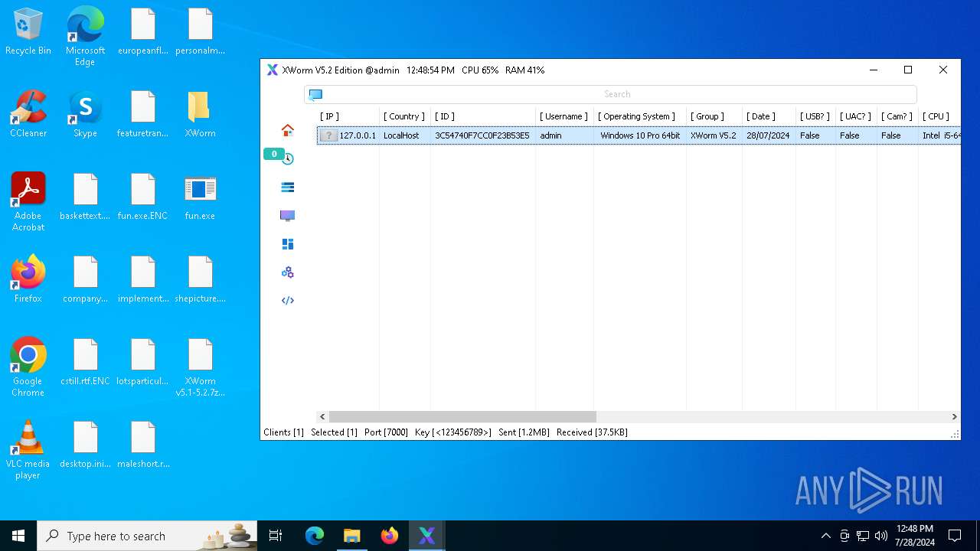This screenshot has height=551, width=980.
Task: Show hidden tray icons chevron
Action: pyautogui.click(x=825, y=536)
